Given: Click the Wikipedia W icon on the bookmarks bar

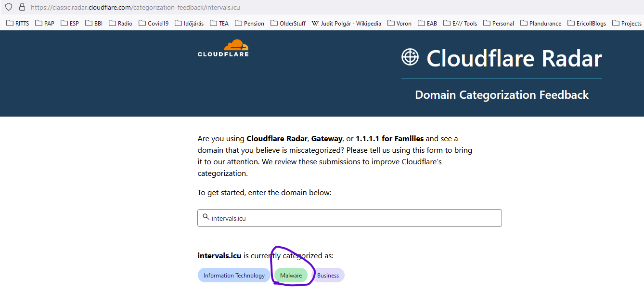Looking at the screenshot, I should [315, 23].
